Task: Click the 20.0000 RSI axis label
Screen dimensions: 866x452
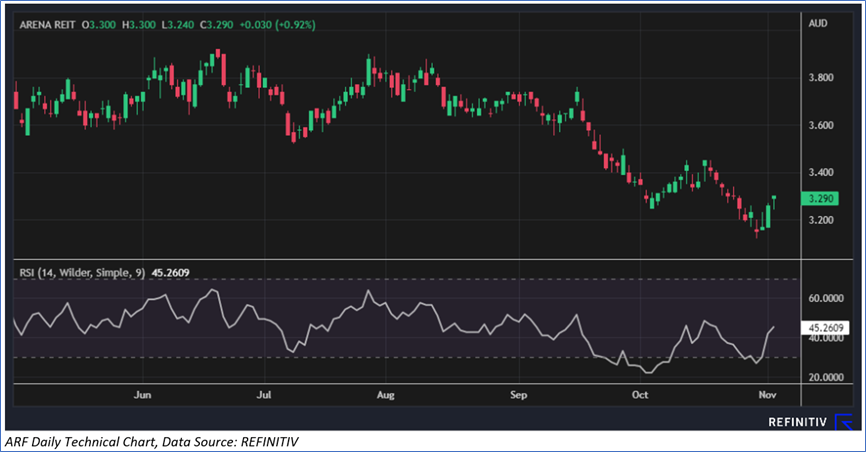Action: pyautogui.click(x=826, y=377)
